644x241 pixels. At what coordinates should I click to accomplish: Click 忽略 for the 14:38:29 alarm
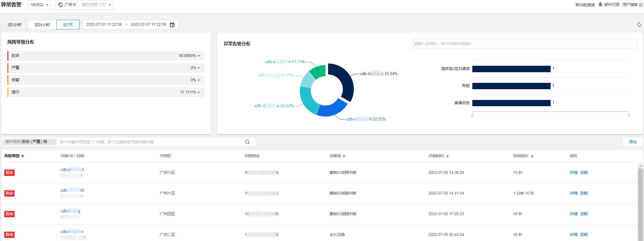click(x=584, y=173)
